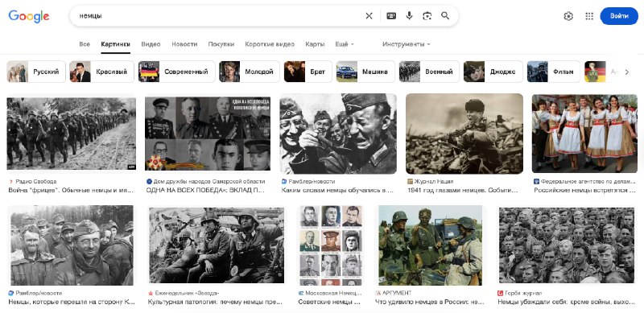Open title Российские немцы встретятся

coord(585,190)
